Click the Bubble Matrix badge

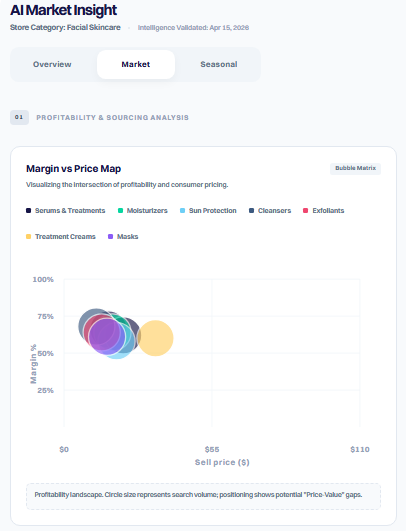(355, 168)
